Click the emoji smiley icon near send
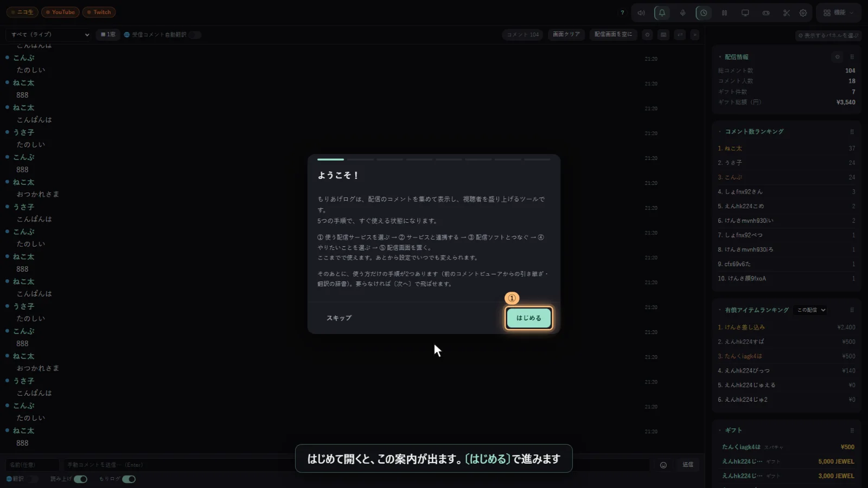The image size is (868, 488). (663, 465)
